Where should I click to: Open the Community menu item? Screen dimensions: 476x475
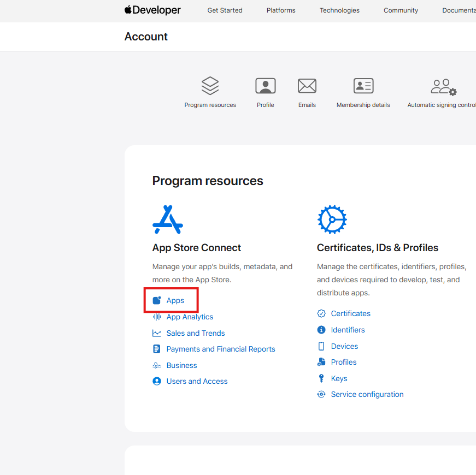coord(401,10)
